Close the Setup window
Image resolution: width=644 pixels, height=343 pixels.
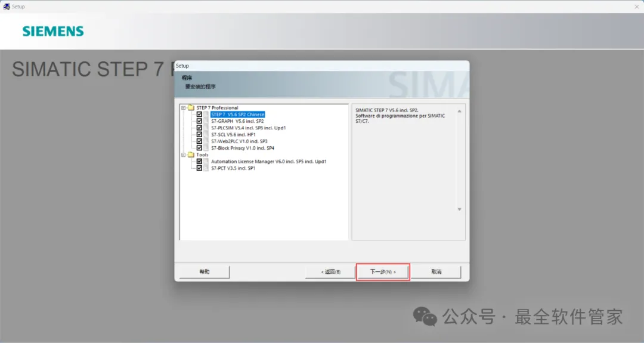(x=637, y=7)
